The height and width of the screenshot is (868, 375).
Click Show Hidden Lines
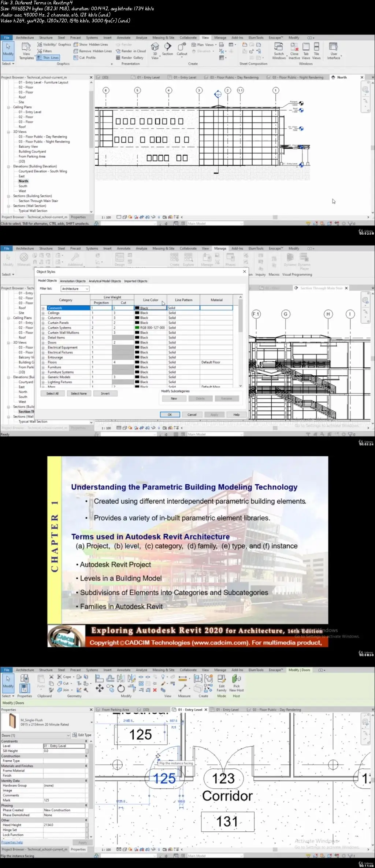(x=91, y=44)
